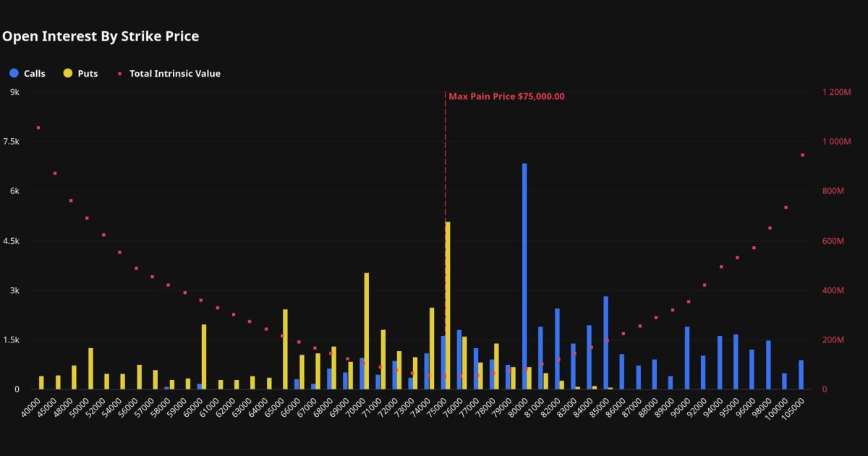
Task: Click the yellow put bar at 70000
Action: [x=367, y=331]
